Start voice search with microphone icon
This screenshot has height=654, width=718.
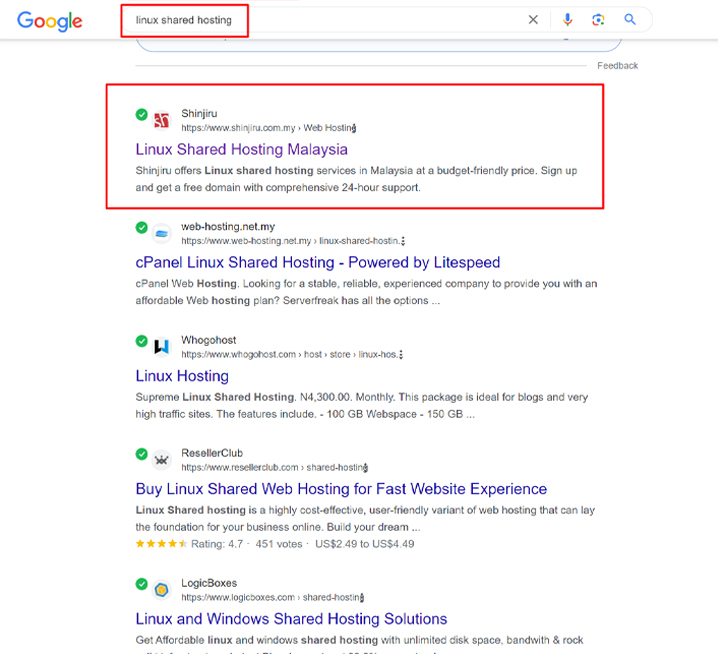[x=567, y=20]
